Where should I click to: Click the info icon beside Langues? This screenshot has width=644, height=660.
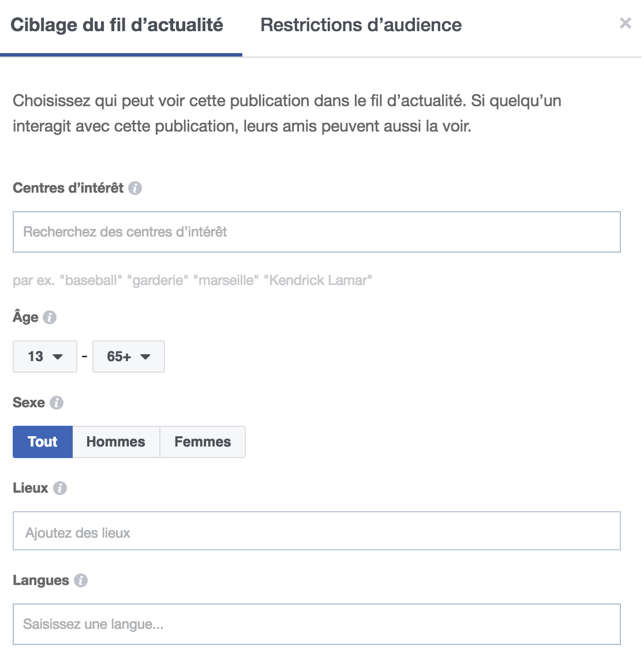pyautogui.click(x=81, y=580)
